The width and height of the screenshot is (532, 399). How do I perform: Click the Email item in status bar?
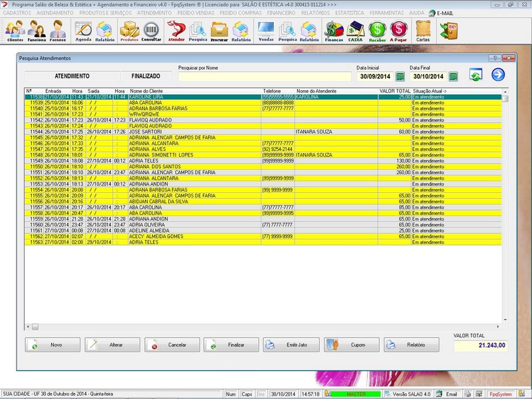click(448, 394)
